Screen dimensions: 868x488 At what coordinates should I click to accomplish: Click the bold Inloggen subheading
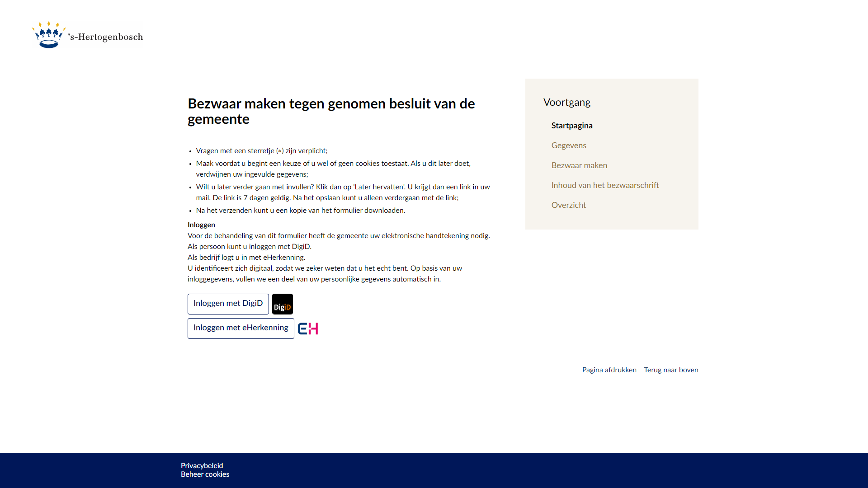click(x=201, y=225)
